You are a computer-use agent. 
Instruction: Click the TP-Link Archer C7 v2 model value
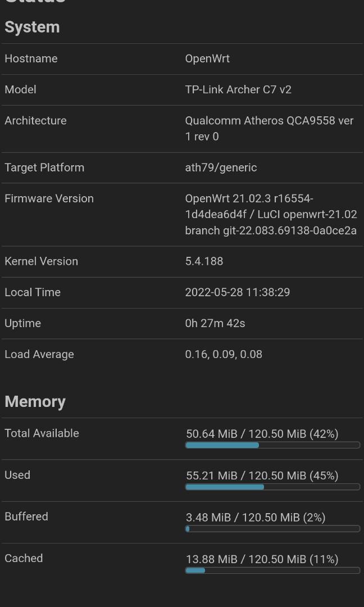(x=238, y=89)
